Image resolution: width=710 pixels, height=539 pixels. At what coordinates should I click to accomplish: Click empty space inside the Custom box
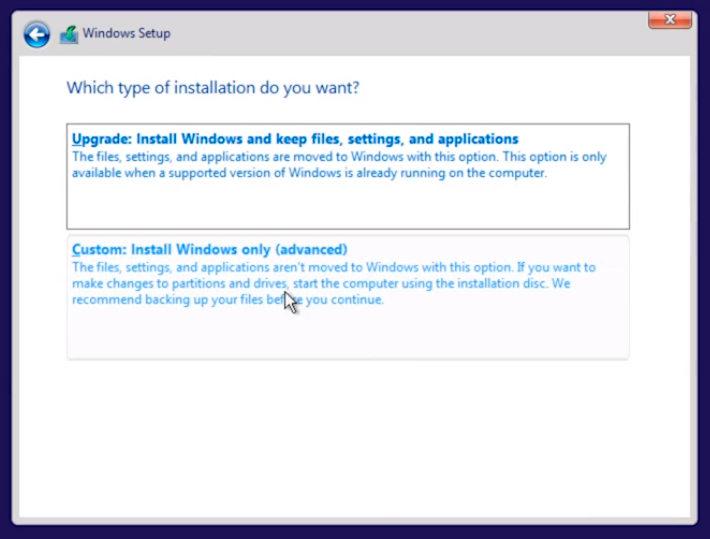pos(347,334)
